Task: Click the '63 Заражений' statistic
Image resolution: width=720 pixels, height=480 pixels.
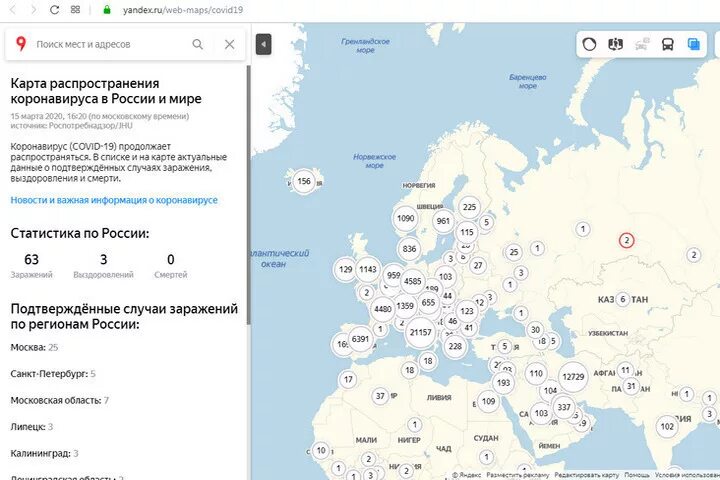Action: [32, 266]
